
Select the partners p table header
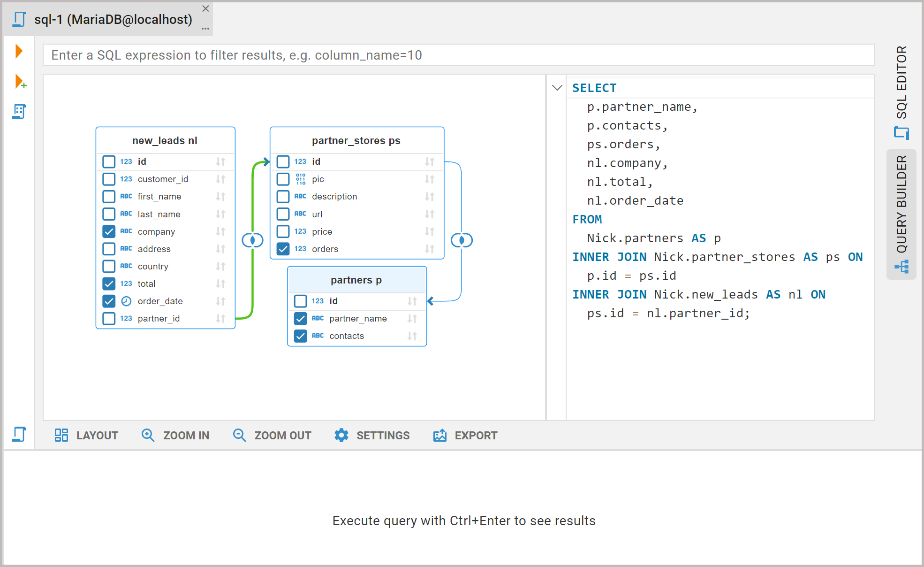pos(356,280)
